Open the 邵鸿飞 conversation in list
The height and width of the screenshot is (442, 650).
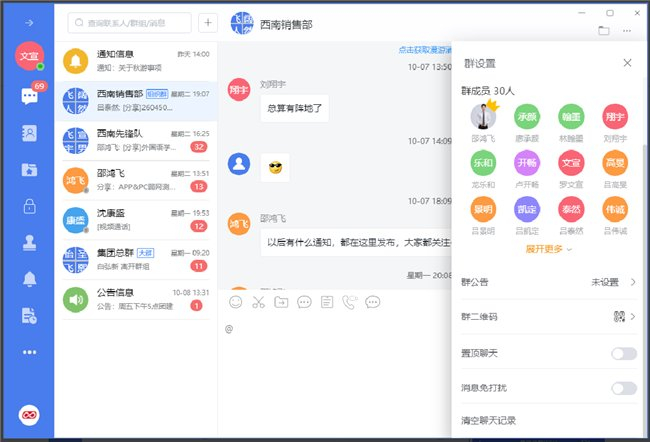click(x=136, y=180)
